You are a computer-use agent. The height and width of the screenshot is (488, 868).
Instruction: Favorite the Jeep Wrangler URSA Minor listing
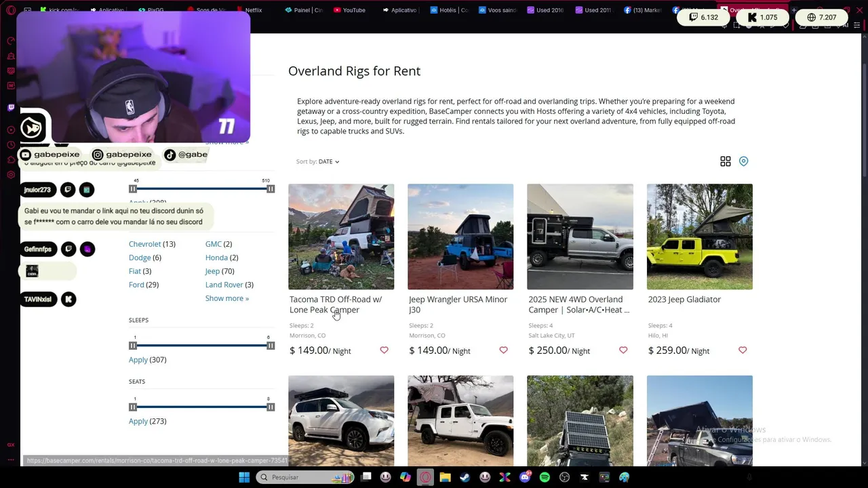(x=503, y=350)
